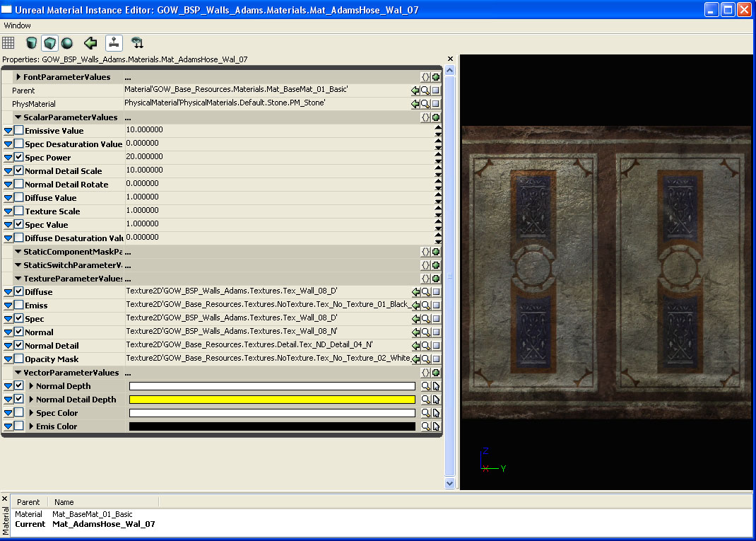Viewport: 756px width, 541px height.
Task: Open blue dropdown arrow beside Diffuse Value
Action: [8, 198]
